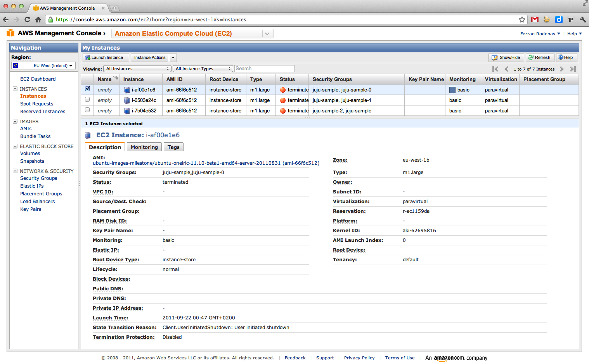This screenshot has height=364, width=589.
Task: Open Key Pairs page
Action: point(31,209)
